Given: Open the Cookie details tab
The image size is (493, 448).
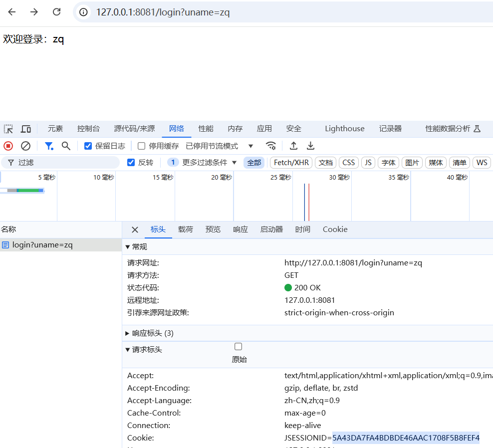Looking at the screenshot, I should pos(335,229).
